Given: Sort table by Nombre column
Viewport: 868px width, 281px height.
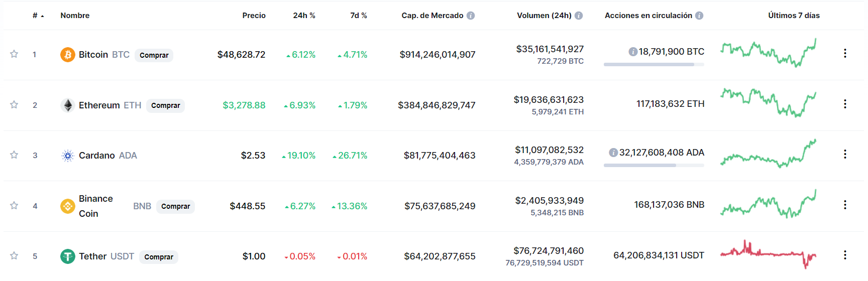Looking at the screenshot, I should point(75,16).
